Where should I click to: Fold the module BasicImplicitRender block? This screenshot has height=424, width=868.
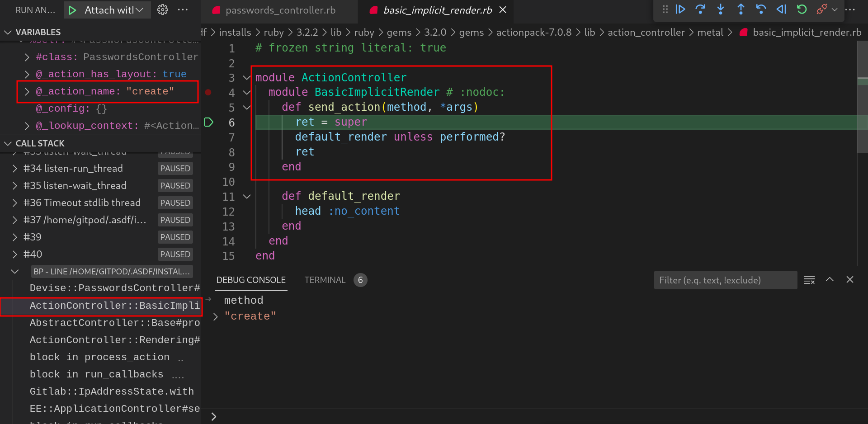(x=247, y=93)
